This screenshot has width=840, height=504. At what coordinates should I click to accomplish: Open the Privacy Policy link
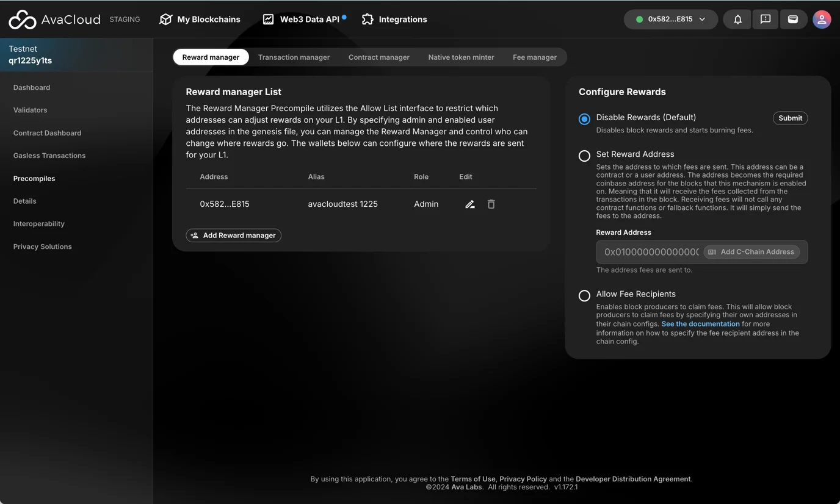[x=523, y=479]
